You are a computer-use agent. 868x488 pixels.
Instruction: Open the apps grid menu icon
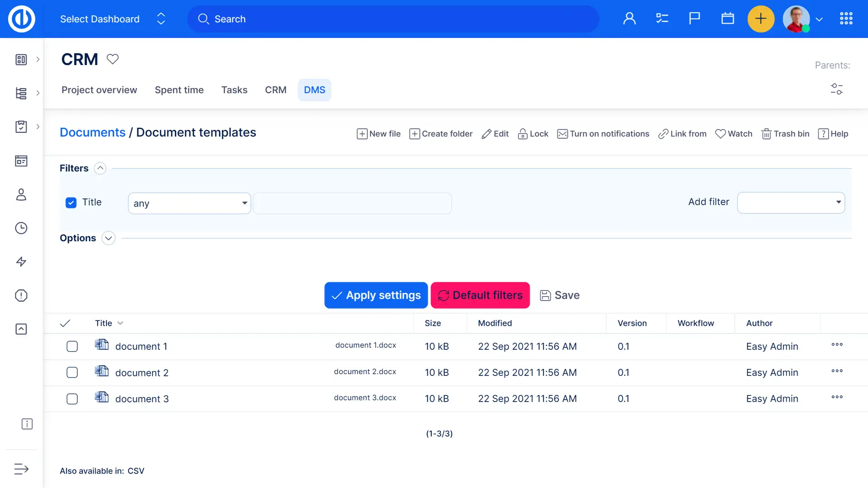846,19
